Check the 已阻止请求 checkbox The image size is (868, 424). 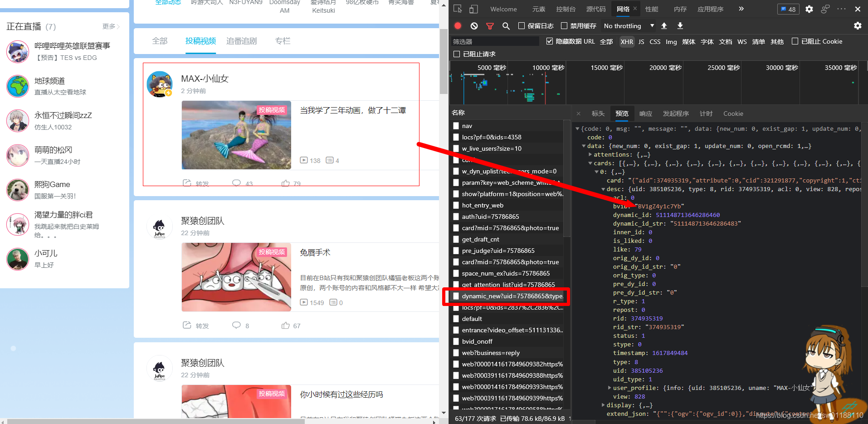[457, 54]
